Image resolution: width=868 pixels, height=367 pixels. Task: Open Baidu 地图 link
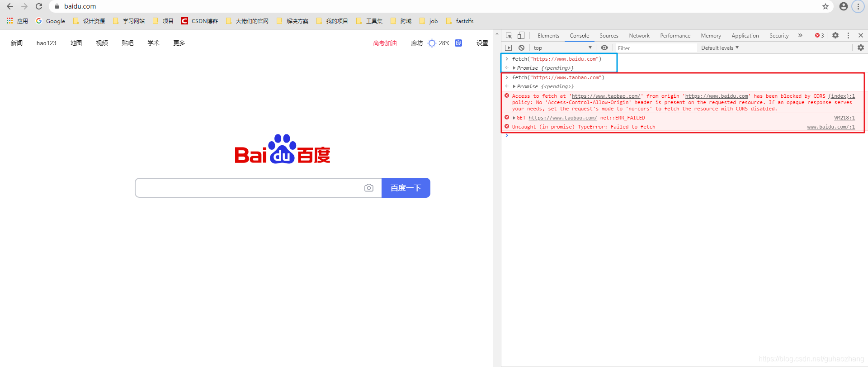click(x=76, y=43)
